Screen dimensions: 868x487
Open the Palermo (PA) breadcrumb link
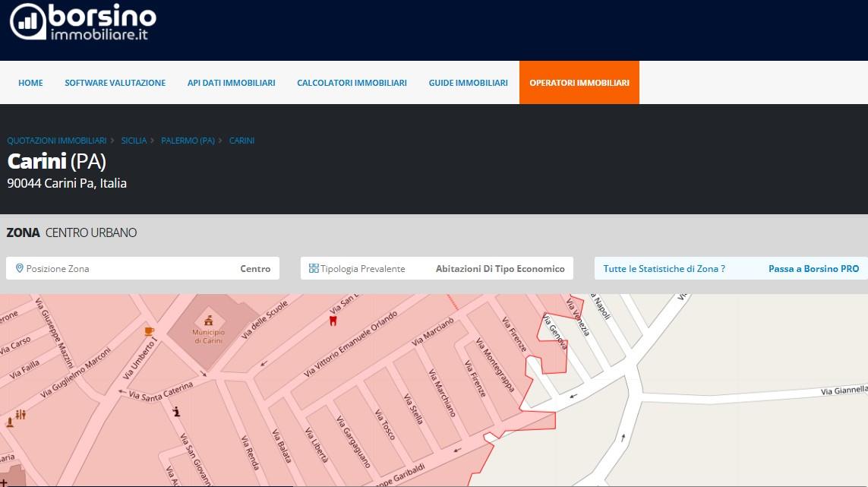[188, 141]
